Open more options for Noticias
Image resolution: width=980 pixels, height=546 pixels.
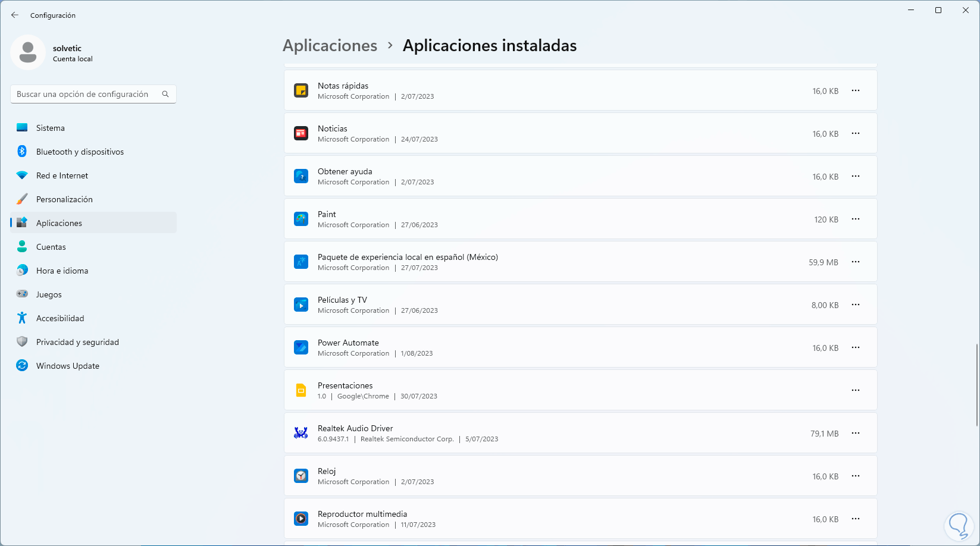[855, 134]
